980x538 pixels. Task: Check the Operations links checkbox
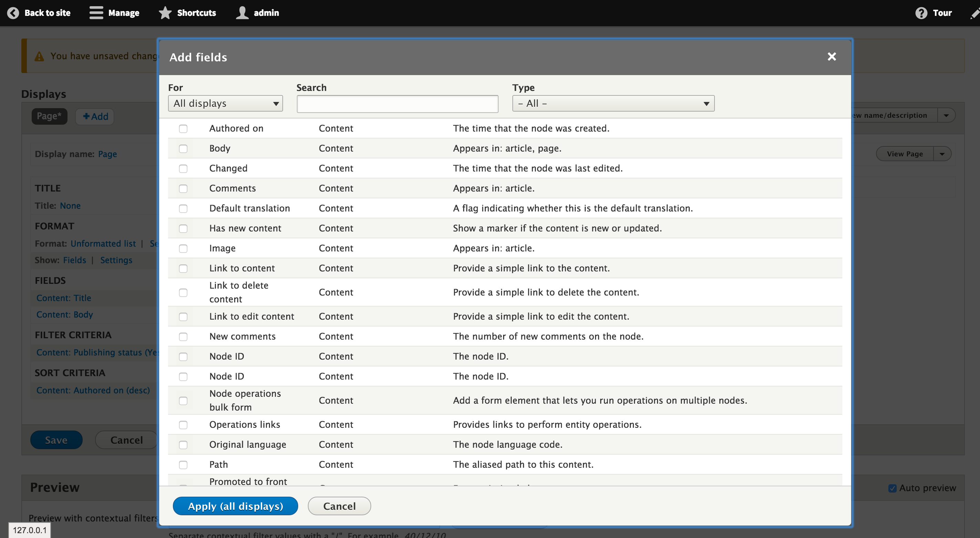coord(183,425)
